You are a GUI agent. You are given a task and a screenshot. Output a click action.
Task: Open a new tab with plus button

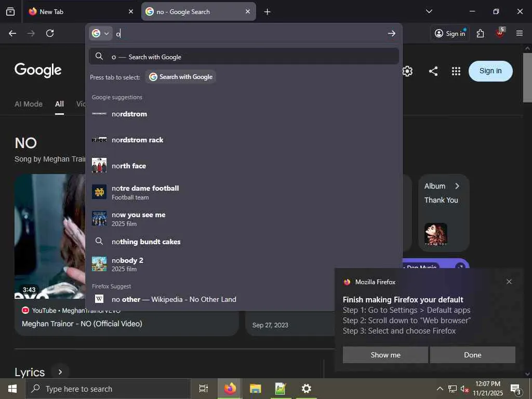coord(268,12)
